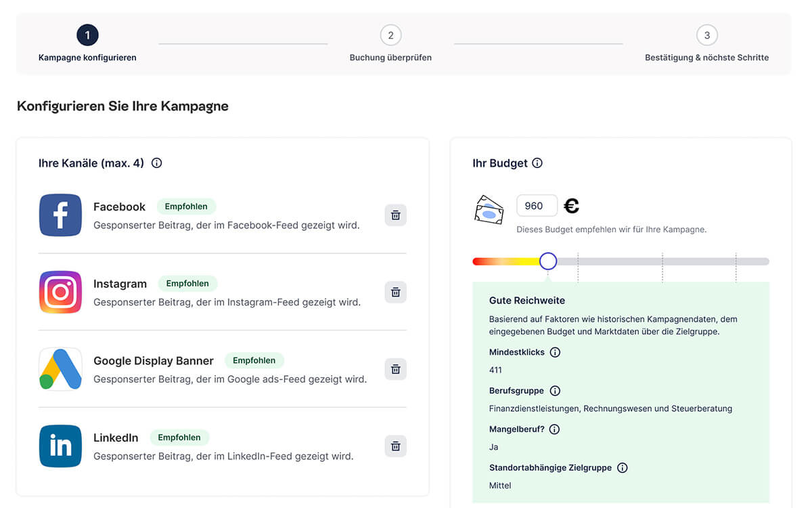The image size is (812, 508).
Task: Open info icon next to Ihre Kanäle
Action: [x=157, y=163]
